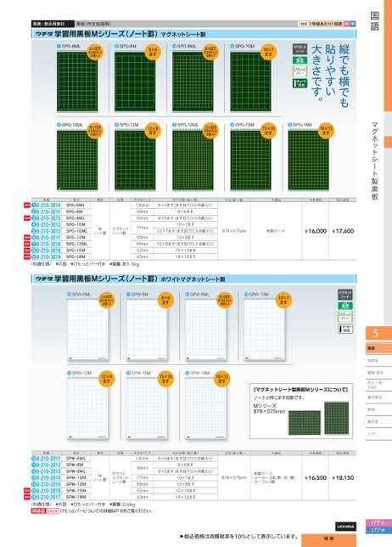Open the SPW-8ML whiteboard image
The image size is (392, 547).
pyautogui.click(x=206, y=330)
